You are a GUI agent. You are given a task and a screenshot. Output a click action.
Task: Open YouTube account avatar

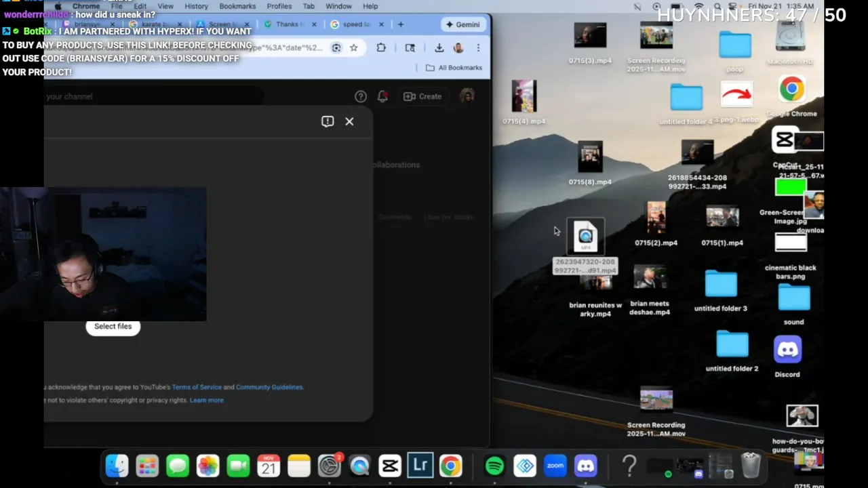[467, 96]
